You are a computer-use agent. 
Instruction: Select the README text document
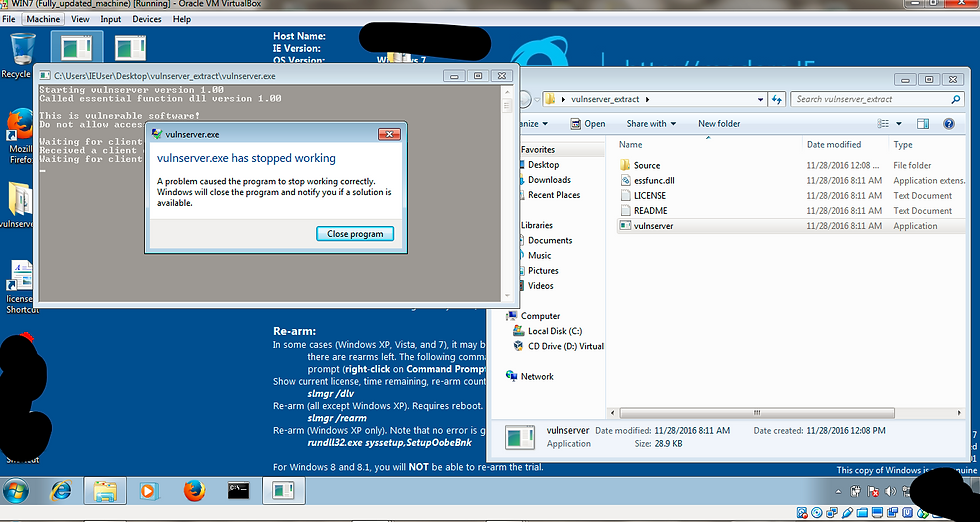pyautogui.click(x=791, y=211)
